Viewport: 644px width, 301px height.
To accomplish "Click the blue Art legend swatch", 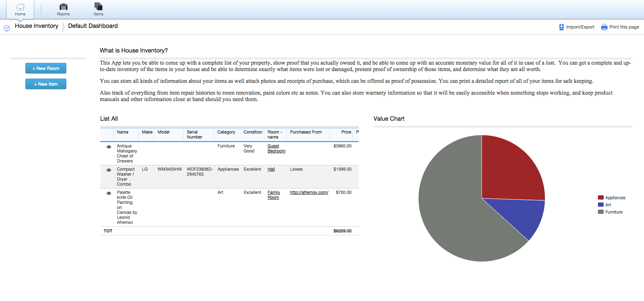I will coord(601,205).
